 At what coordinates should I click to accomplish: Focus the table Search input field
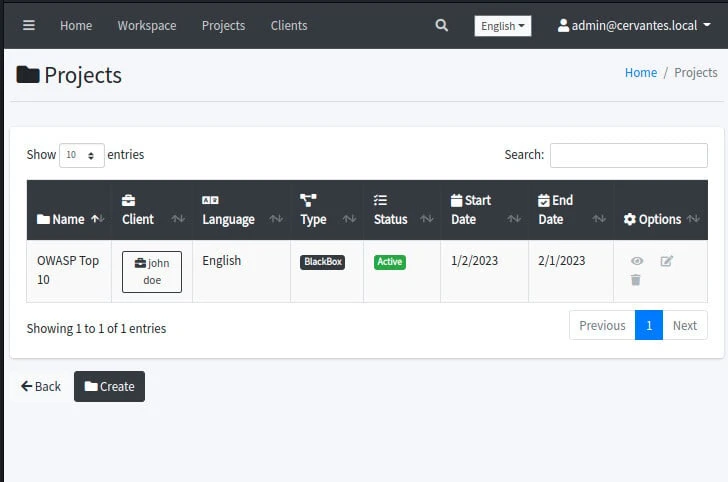tap(628, 155)
